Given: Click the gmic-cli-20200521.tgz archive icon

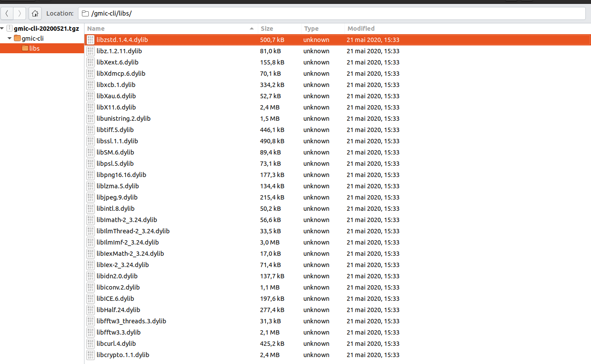Looking at the screenshot, I should pos(10,28).
